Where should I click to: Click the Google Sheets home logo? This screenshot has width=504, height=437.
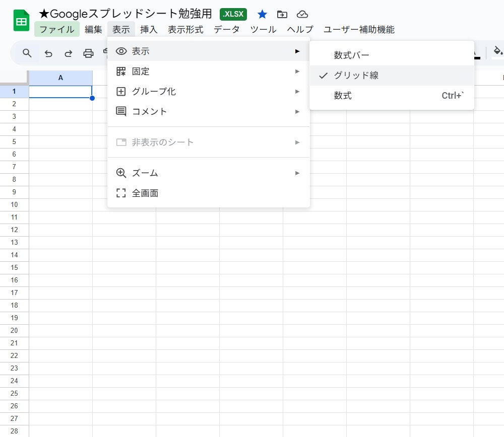coord(21,21)
